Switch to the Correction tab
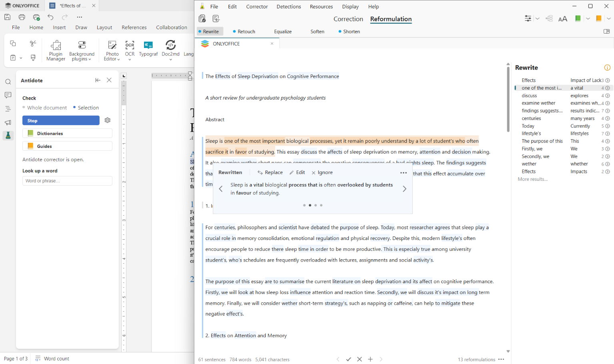This screenshot has height=364, width=614. point(348,19)
